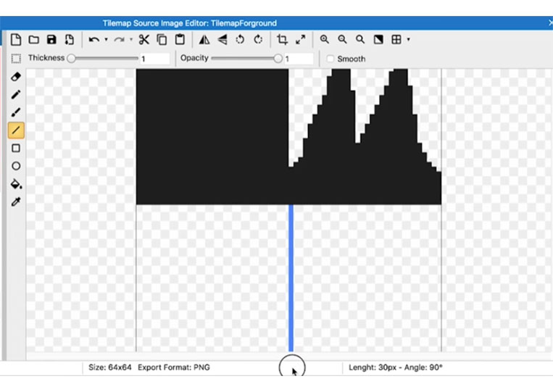
Task: Click the Opacity slider handle
Action: click(278, 58)
